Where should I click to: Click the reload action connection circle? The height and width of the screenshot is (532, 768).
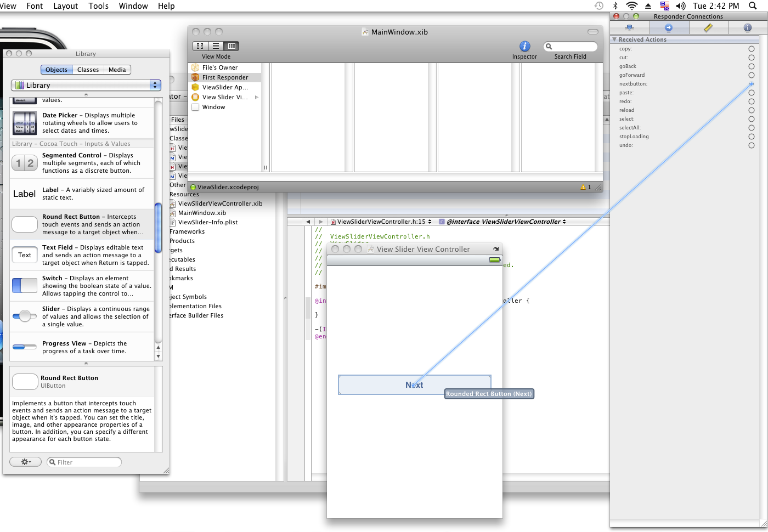(752, 110)
